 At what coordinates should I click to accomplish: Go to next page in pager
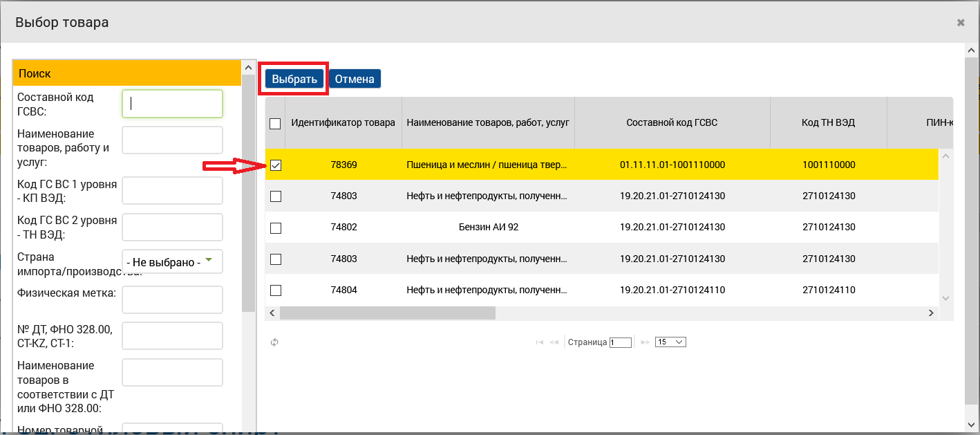click(645, 342)
